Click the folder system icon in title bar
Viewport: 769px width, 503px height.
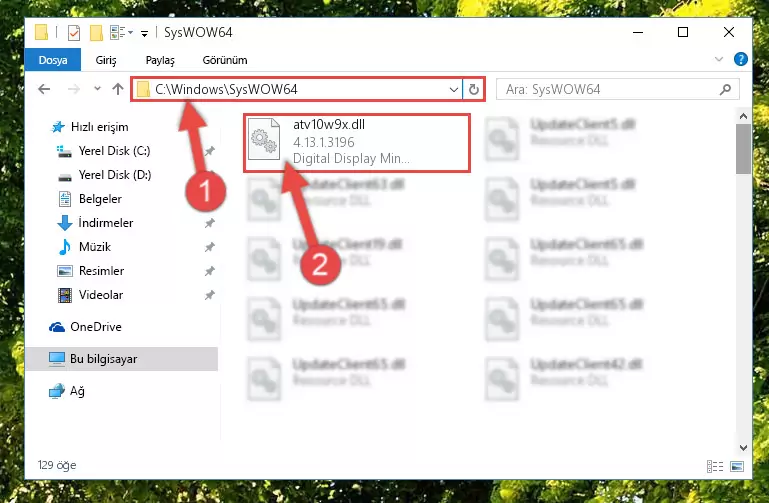coord(41,32)
